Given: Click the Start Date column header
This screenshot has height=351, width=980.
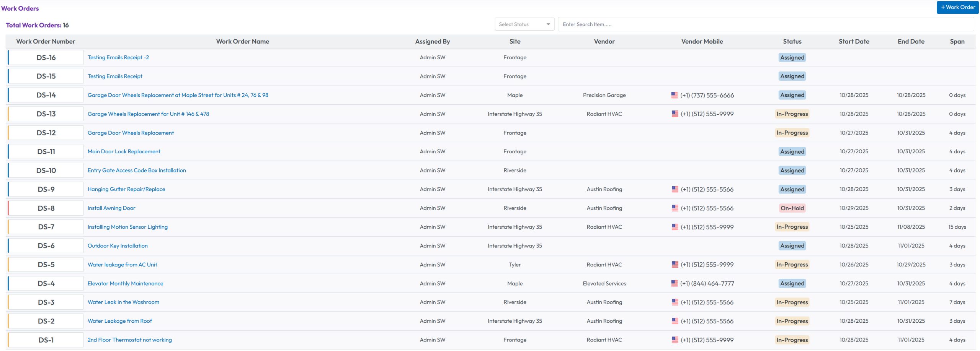Looking at the screenshot, I should click(853, 41).
